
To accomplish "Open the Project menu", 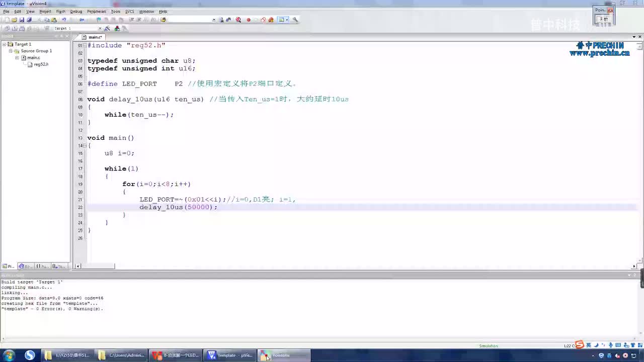I will coord(45,11).
